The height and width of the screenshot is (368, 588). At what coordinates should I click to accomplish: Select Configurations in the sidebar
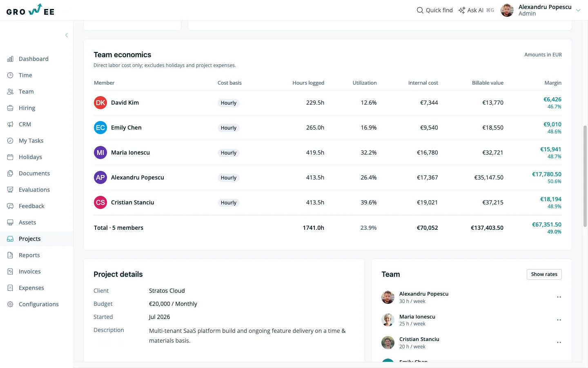pyautogui.click(x=39, y=304)
